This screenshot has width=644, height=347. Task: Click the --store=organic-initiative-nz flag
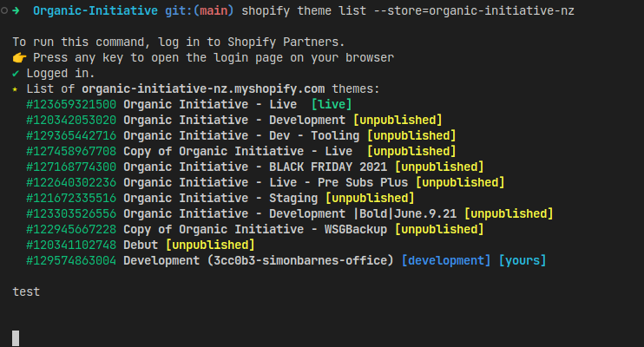[x=474, y=10]
